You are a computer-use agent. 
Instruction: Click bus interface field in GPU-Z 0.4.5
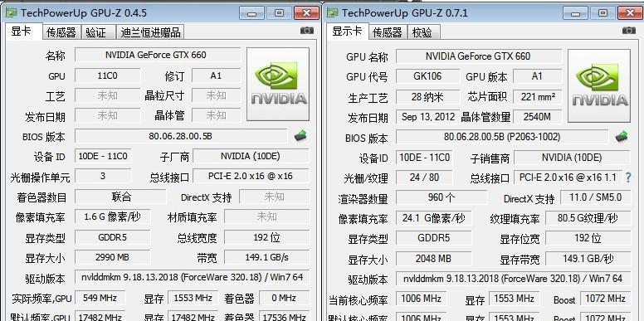251,176
